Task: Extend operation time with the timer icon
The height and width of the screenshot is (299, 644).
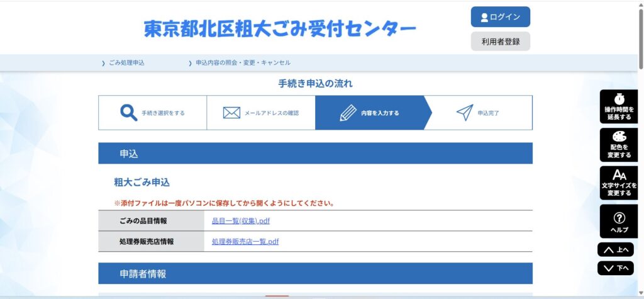Action: [618, 106]
